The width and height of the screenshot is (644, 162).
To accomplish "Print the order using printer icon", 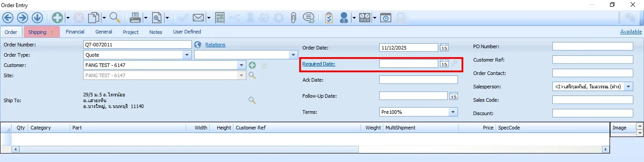I will (x=136, y=18).
